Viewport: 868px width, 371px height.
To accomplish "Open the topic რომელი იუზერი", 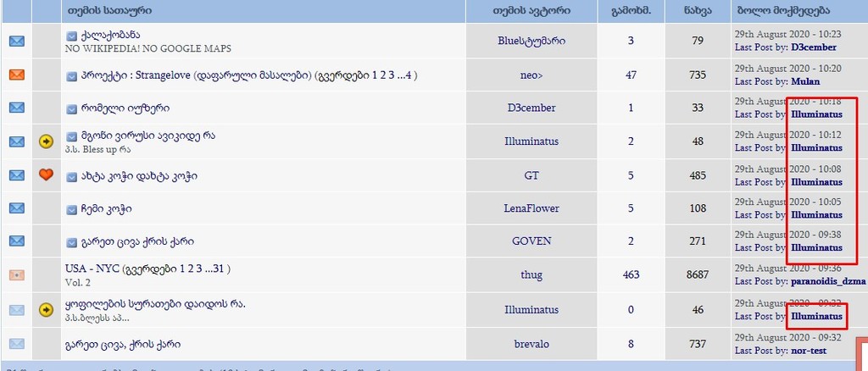I will 125,108.
